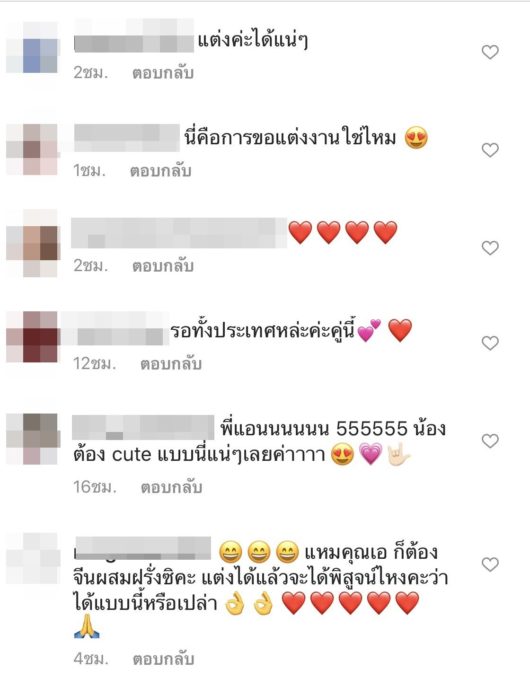Open dark red avatar of 'รอทั้งประเทศ' commenter
This screenshot has width=530, height=696.
pyautogui.click(x=32, y=336)
